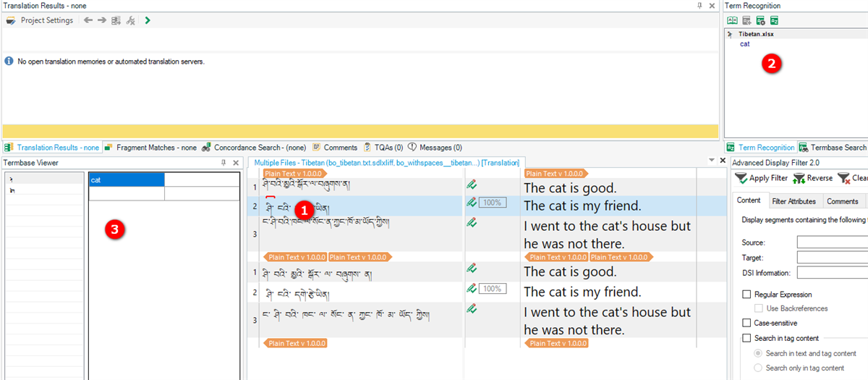Open the Comments tab in bottom tab strip
The image size is (868, 380).
335,148
